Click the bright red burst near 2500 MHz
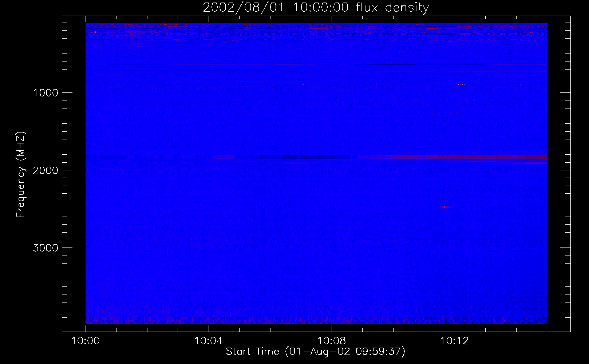Viewport: 589px width, 364px height. [446, 207]
